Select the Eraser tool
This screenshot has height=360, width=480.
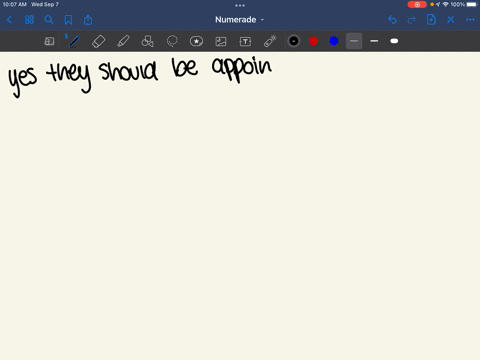[x=98, y=41]
